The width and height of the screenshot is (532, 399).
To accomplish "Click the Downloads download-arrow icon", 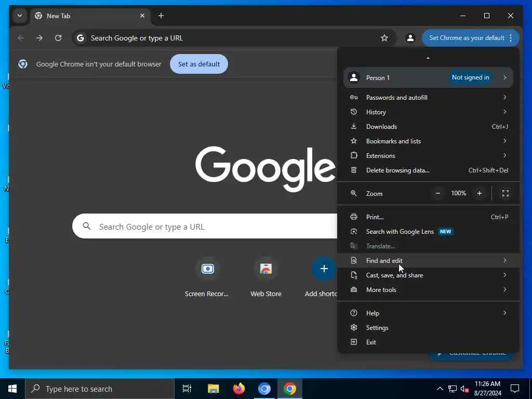I will 353,126.
